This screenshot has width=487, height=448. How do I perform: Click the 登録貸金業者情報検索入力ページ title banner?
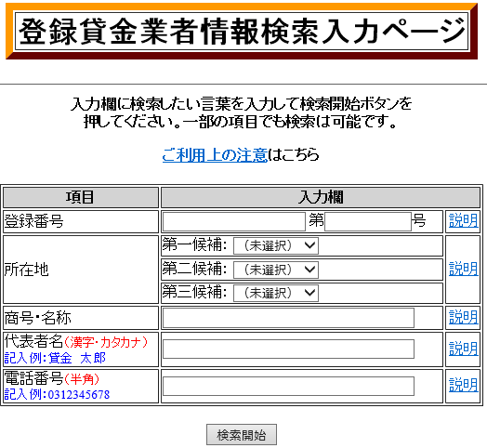coord(242,31)
